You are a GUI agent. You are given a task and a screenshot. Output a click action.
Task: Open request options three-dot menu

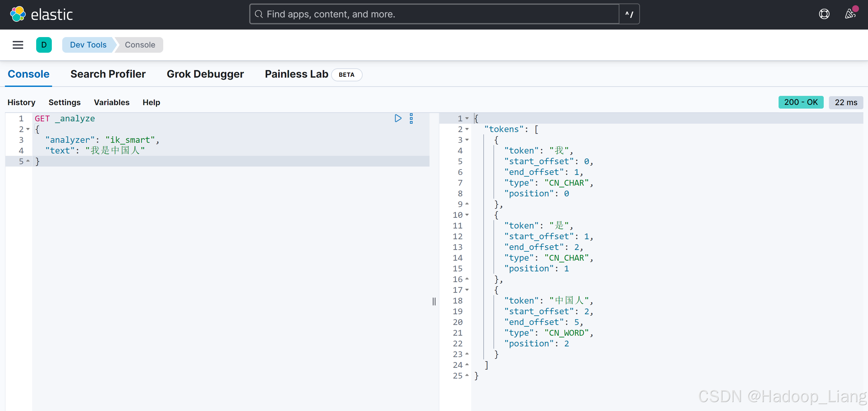(411, 118)
